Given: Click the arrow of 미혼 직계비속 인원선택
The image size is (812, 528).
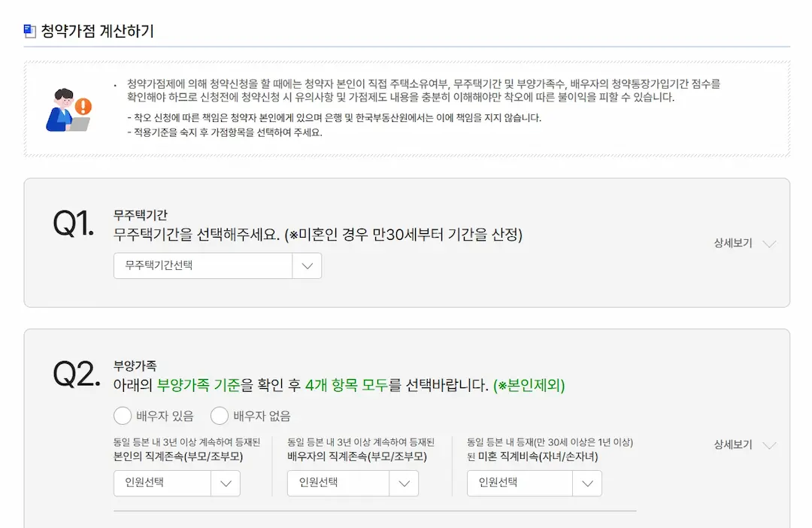Looking at the screenshot, I should coord(587,484).
